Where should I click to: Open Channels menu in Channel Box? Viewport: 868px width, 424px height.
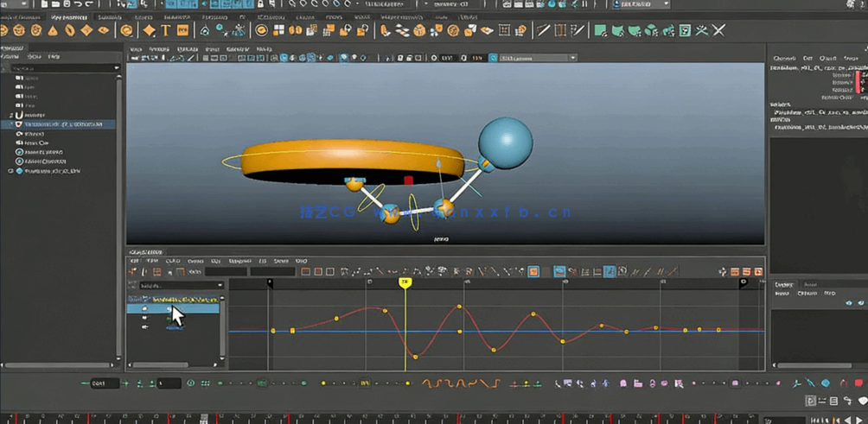point(784,59)
